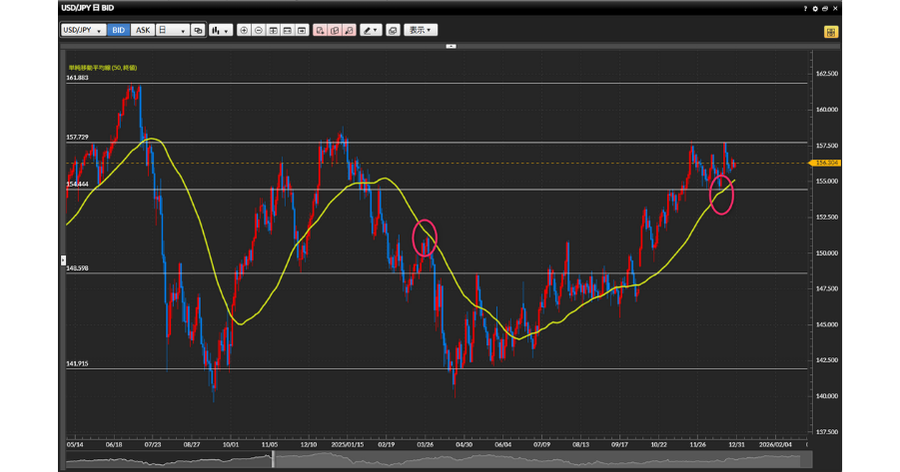Click the yellow order panel icon
The height and width of the screenshot is (472, 900).
coord(831,31)
